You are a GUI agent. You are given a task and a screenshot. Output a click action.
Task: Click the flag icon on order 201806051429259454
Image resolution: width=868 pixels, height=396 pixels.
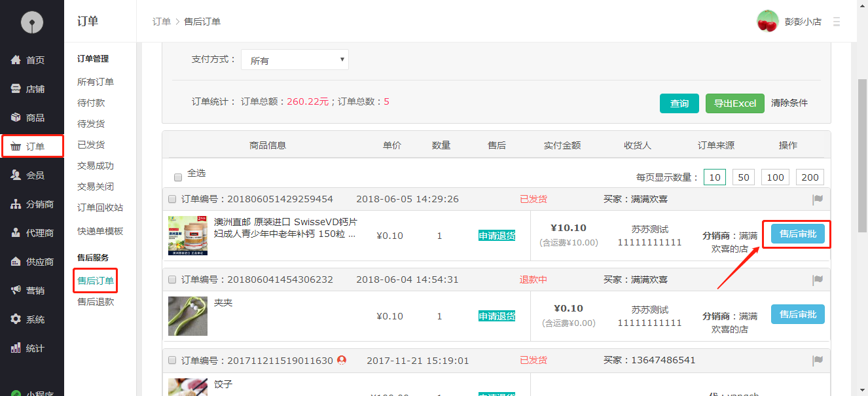(818, 198)
